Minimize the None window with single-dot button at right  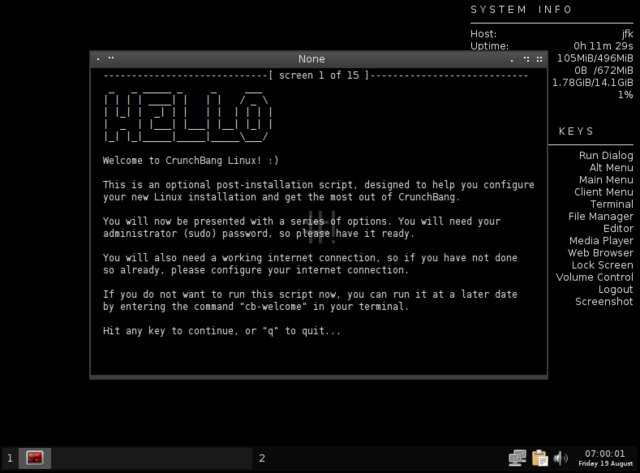click(x=512, y=60)
